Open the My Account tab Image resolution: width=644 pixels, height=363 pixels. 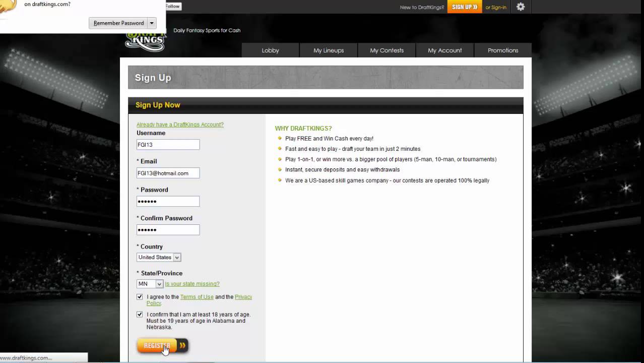point(444,50)
